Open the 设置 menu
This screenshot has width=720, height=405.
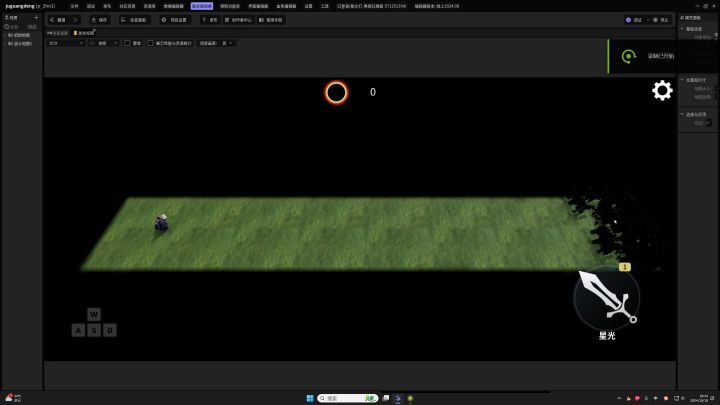[x=309, y=6]
